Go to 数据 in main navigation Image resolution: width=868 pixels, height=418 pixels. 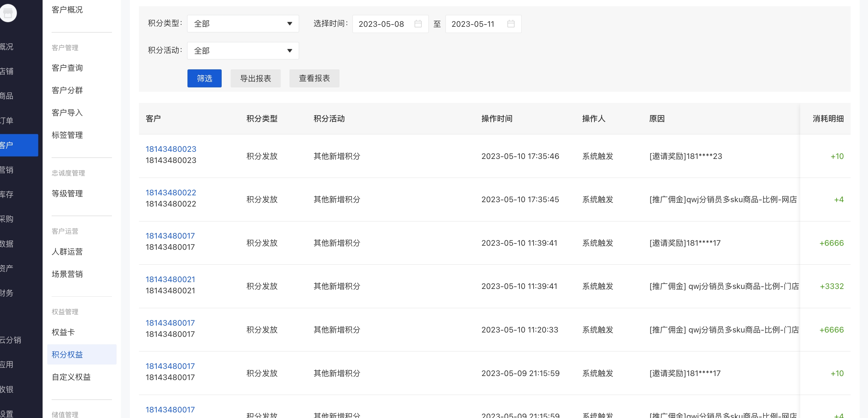[x=7, y=244]
